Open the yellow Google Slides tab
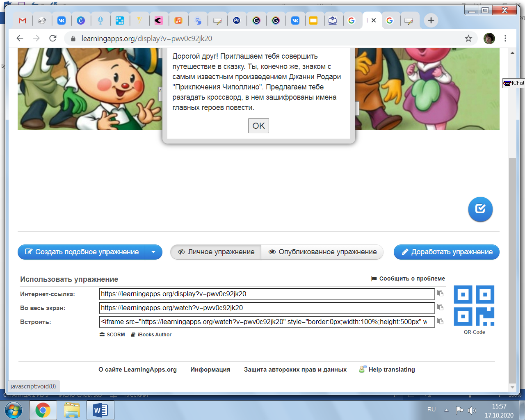 click(313, 21)
